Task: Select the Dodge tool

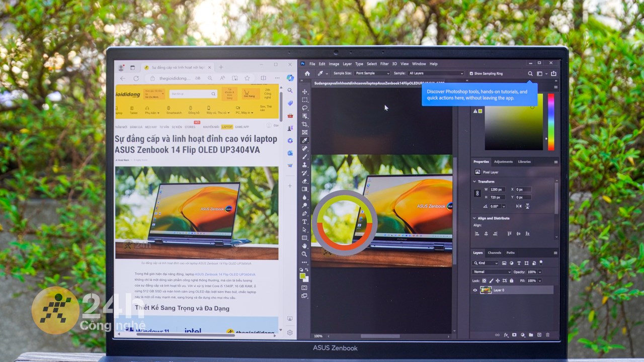Action: (304, 205)
